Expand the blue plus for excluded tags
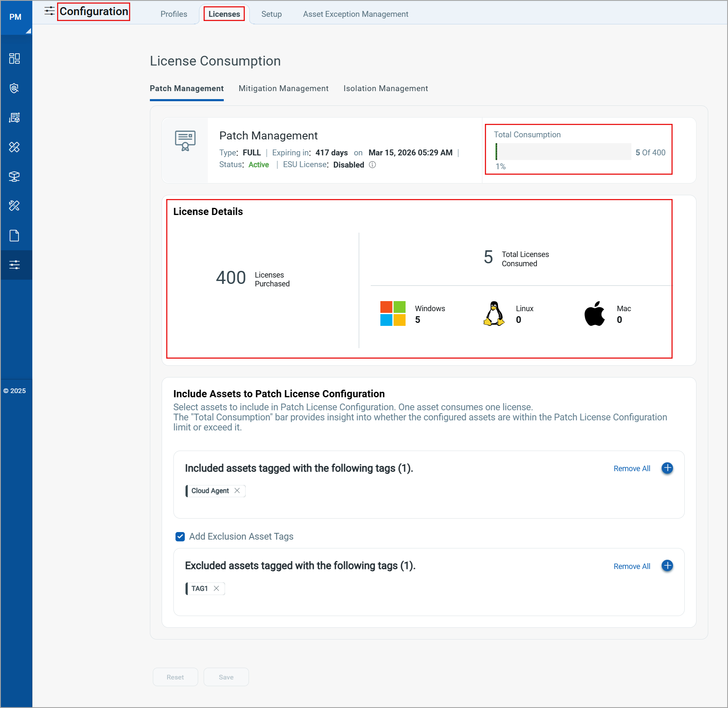This screenshot has height=708, width=728. point(667,566)
